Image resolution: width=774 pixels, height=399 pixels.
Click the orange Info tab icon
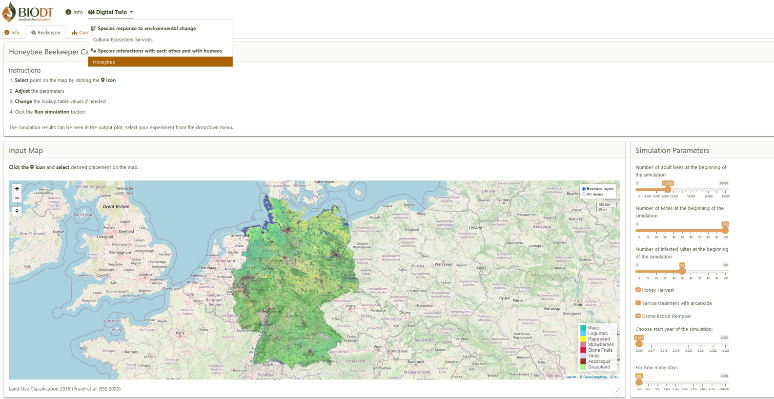pyautogui.click(x=7, y=33)
